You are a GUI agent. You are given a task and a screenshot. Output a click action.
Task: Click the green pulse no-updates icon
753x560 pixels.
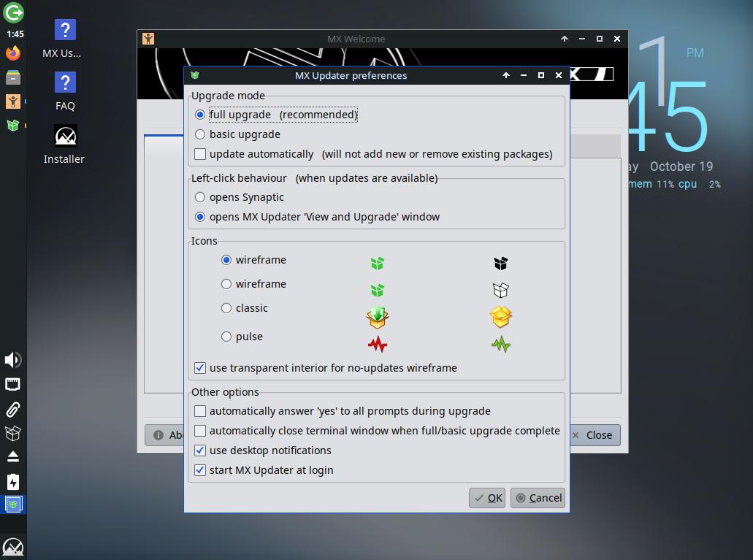(x=501, y=345)
